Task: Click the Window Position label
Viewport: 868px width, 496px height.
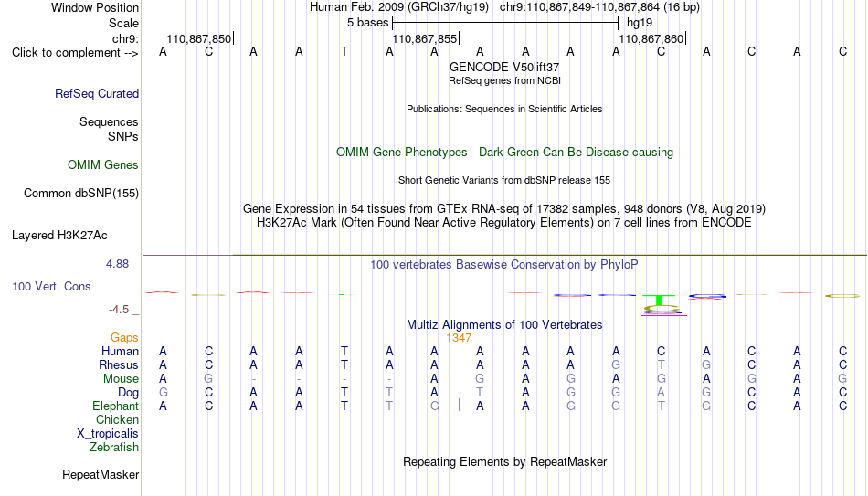Action: click(x=95, y=7)
